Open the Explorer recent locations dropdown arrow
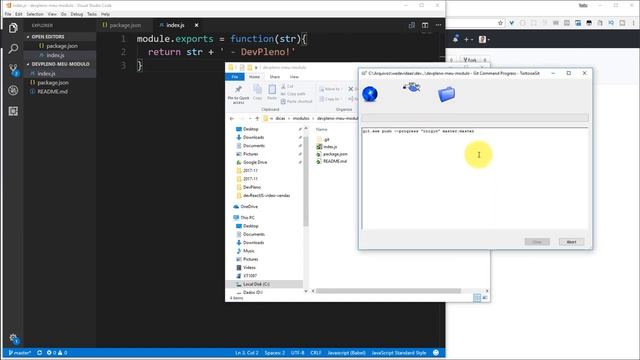 click(250, 118)
